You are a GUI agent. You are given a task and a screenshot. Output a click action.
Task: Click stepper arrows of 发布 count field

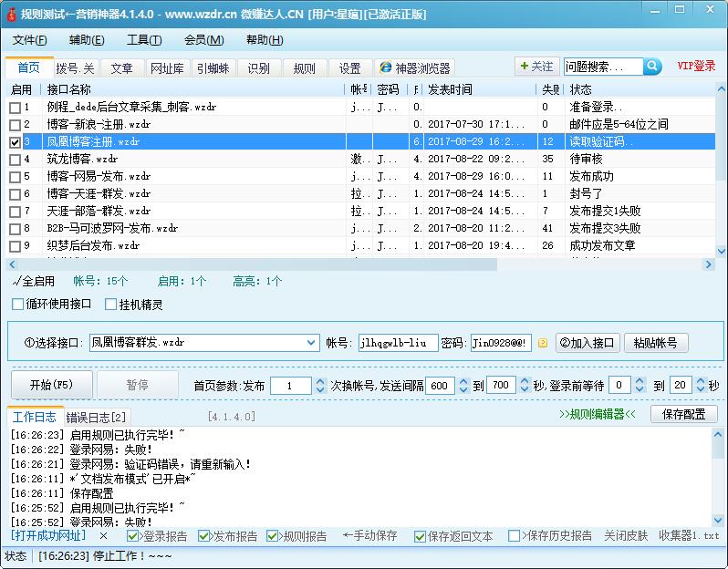(x=320, y=385)
